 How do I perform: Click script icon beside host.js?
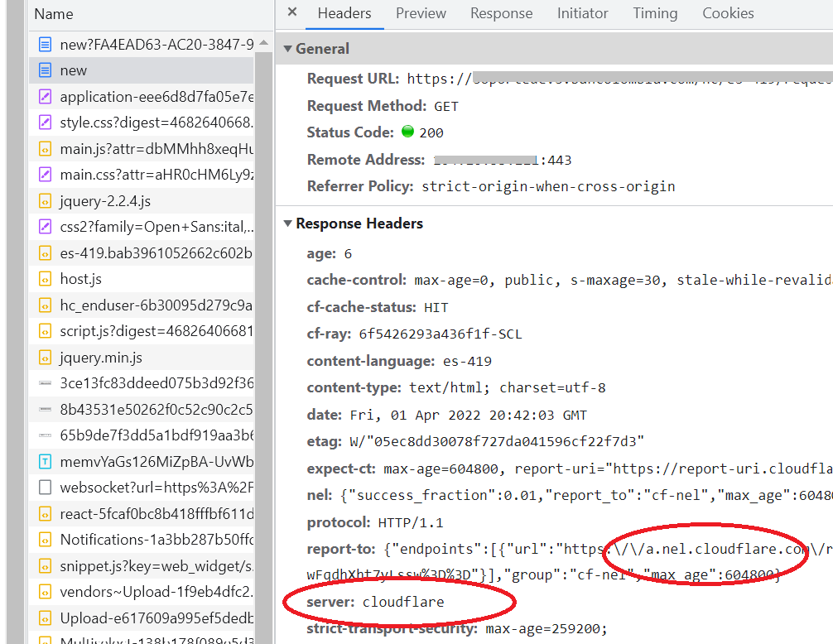coord(45,279)
